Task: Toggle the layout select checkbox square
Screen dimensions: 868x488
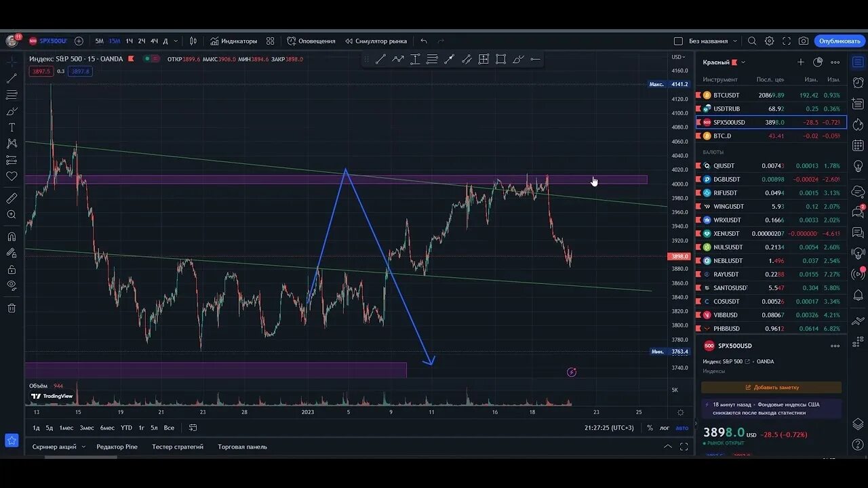Action: click(678, 41)
